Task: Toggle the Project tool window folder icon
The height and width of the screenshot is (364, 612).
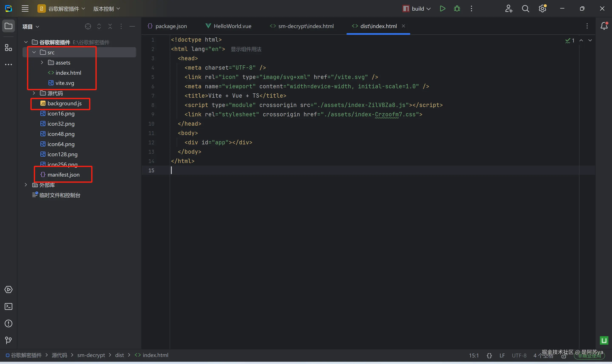Action: coord(8,26)
